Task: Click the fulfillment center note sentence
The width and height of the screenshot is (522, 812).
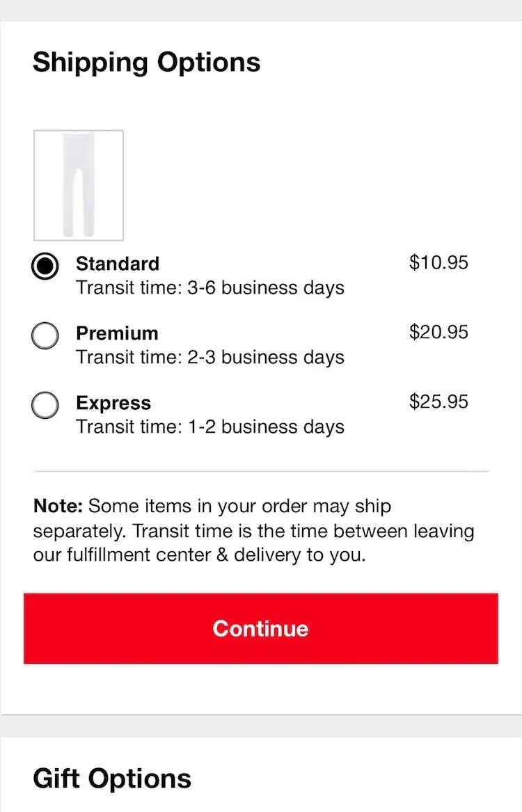Action: pos(253,532)
